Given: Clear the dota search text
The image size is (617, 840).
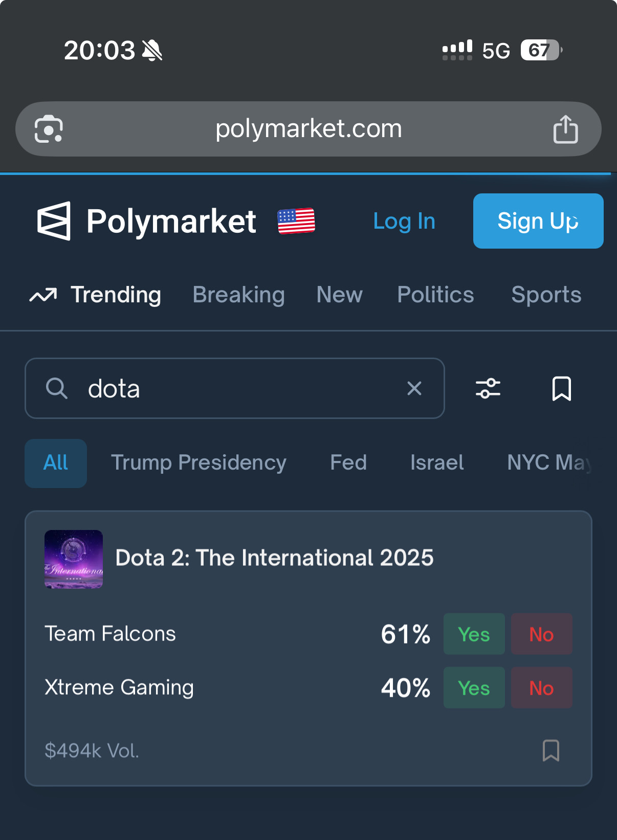Looking at the screenshot, I should point(414,388).
